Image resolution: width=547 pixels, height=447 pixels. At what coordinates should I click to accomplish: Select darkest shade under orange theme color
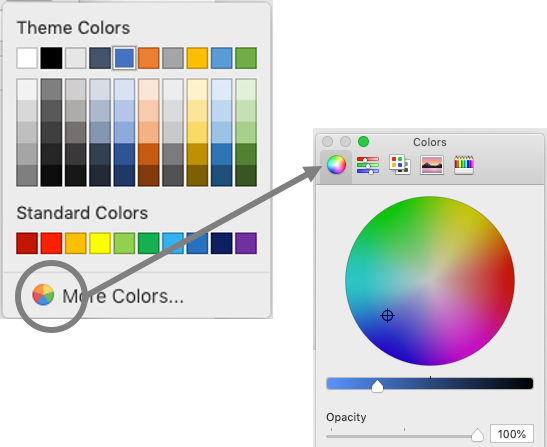[149, 176]
